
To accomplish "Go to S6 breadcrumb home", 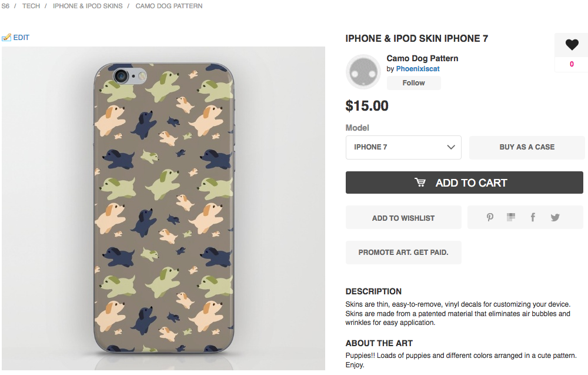I will pyautogui.click(x=5, y=6).
